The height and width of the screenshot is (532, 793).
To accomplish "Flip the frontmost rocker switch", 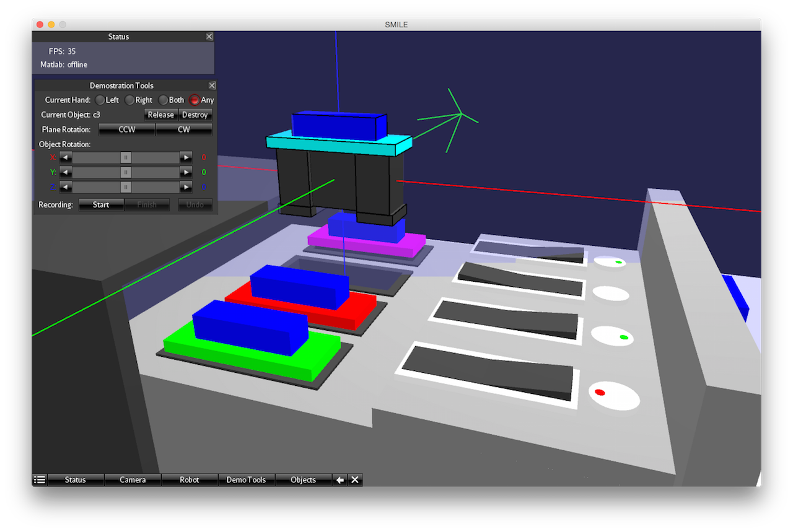I will click(487, 373).
